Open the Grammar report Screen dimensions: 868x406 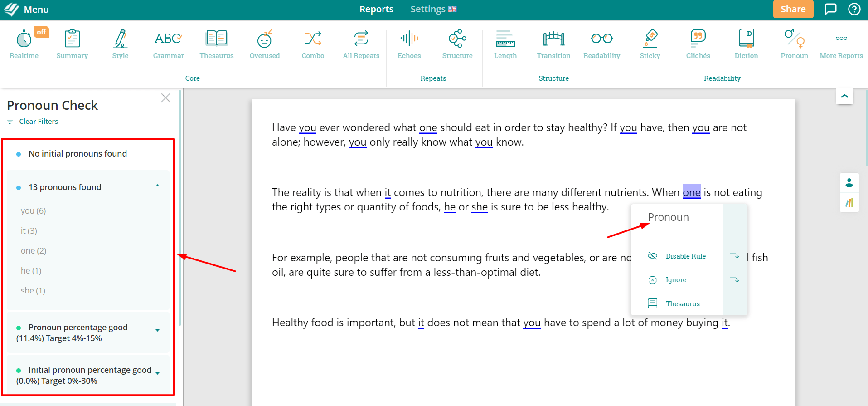(x=168, y=44)
